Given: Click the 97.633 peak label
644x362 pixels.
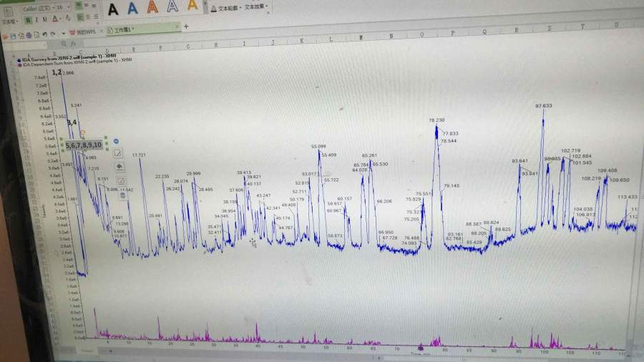Looking at the screenshot, I should (543, 106).
